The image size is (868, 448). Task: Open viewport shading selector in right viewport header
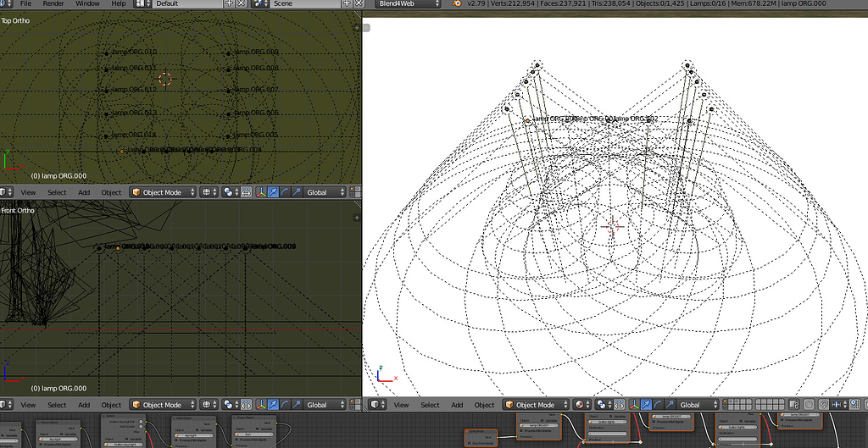[x=582, y=405]
